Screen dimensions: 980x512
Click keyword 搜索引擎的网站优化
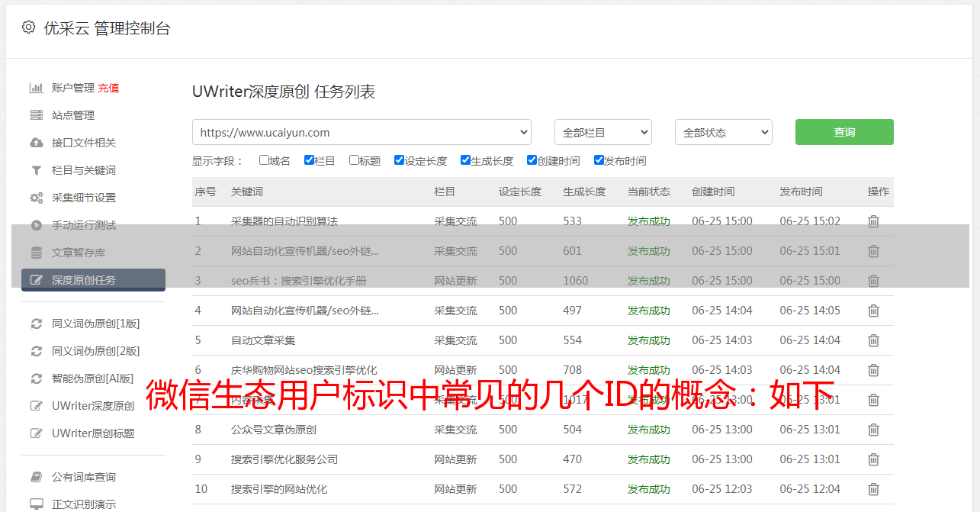click(x=279, y=489)
